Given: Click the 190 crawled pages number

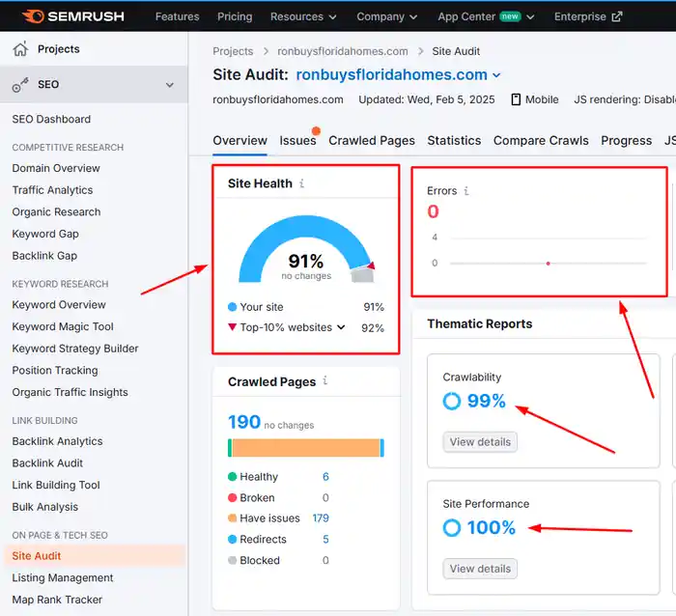Looking at the screenshot, I should (244, 422).
